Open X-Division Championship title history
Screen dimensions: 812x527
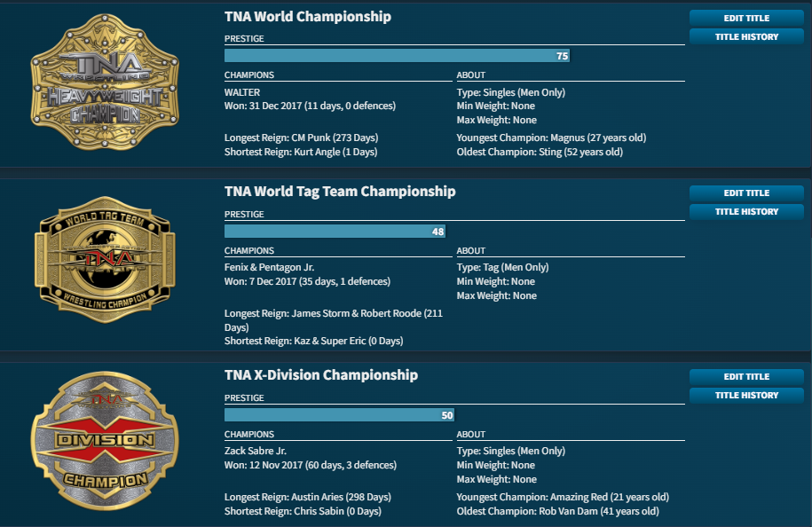[746, 395]
